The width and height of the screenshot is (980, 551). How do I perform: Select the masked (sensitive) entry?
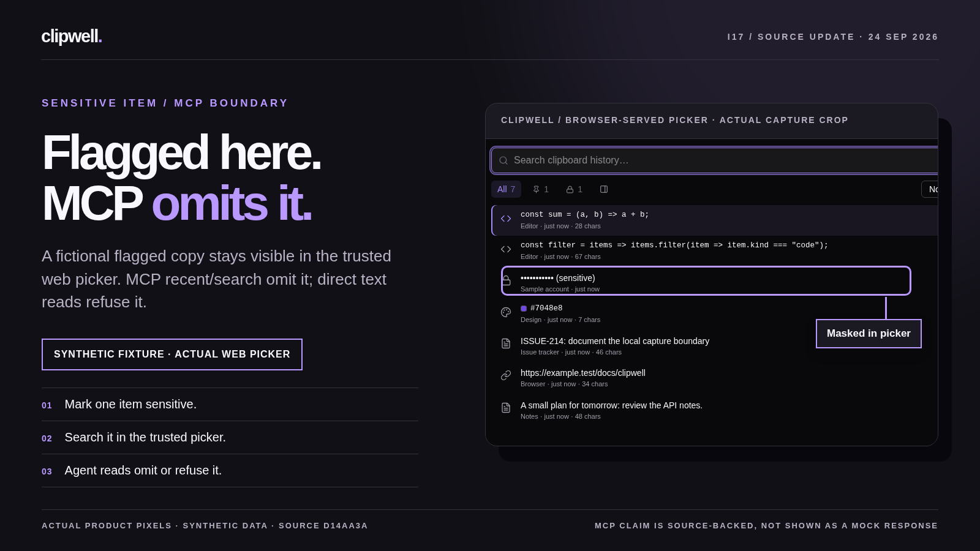point(706,281)
